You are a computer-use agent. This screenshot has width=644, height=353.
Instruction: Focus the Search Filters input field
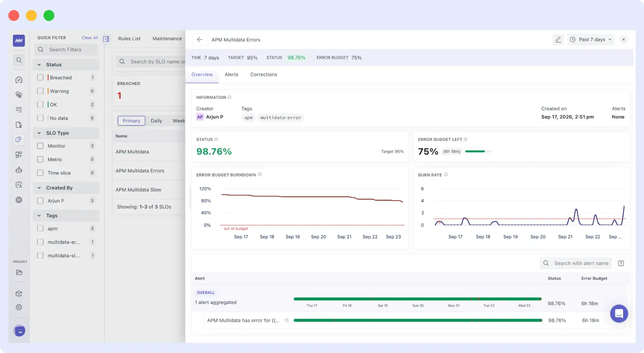[x=66, y=49]
